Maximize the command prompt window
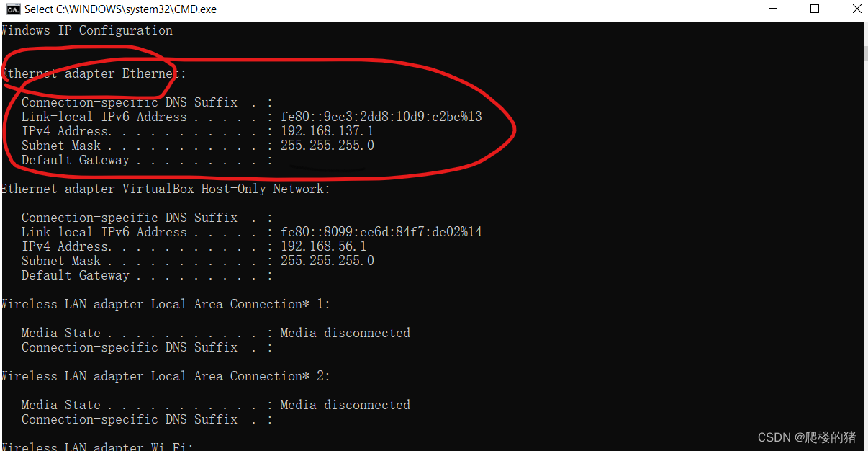The width and height of the screenshot is (868, 451). pyautogui.click(x=815, y=9)
